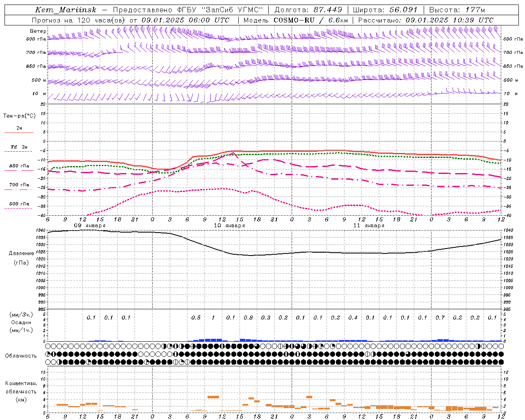
Task: Click the "10 января" date label
Action: point(229,226)
